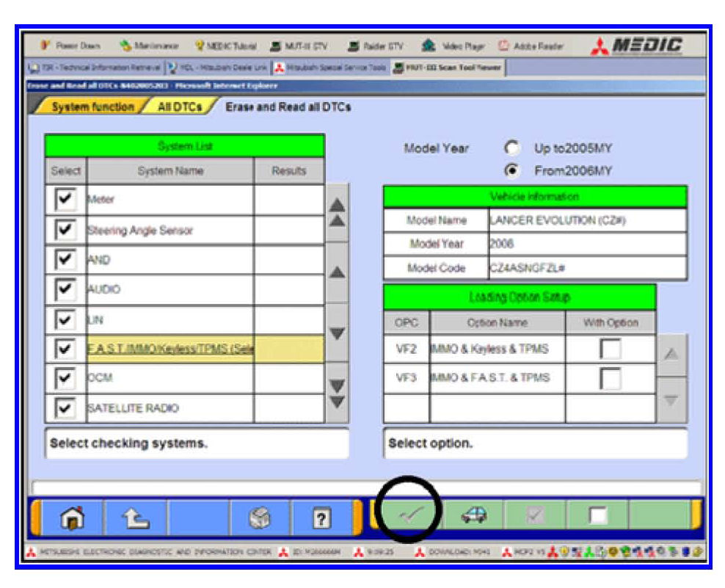This screenshot has width=725, height=588.
Task: Click the car vehicle icon button
Action: tap(474, 518)
